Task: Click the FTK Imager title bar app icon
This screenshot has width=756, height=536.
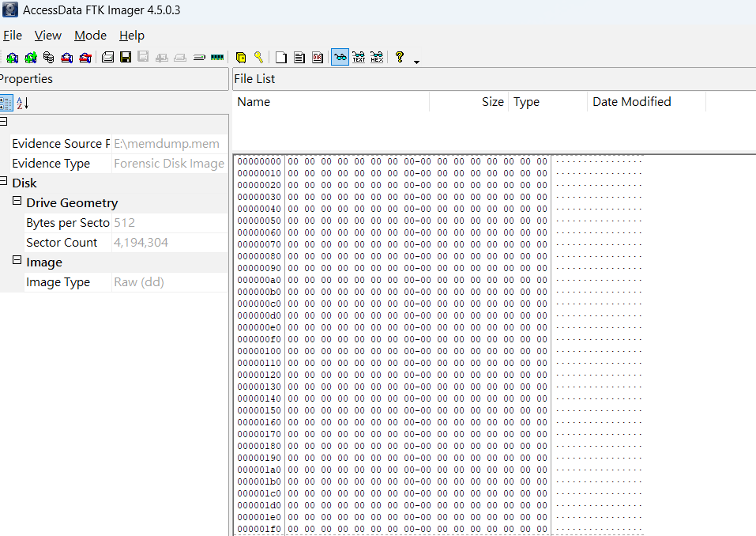Action: (10, 9)
